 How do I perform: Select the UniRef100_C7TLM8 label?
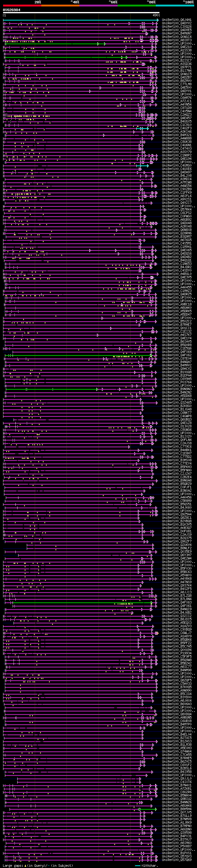coord(176,84)
